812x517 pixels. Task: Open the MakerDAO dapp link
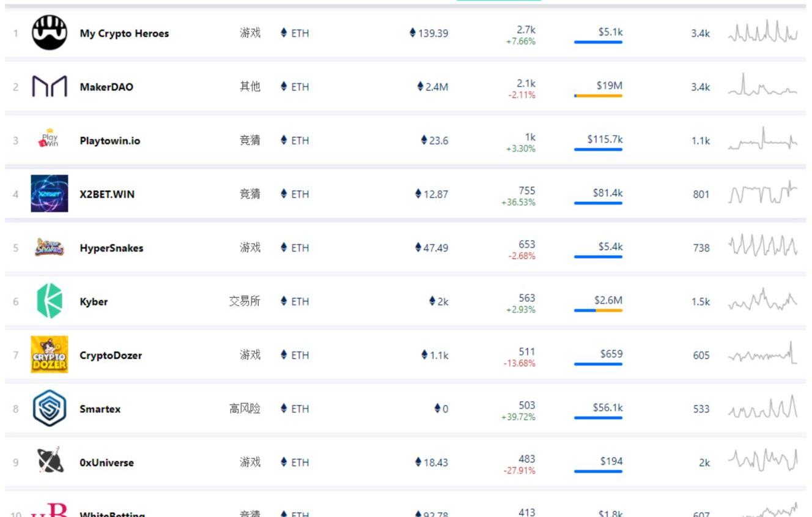(x=106, y=87)
